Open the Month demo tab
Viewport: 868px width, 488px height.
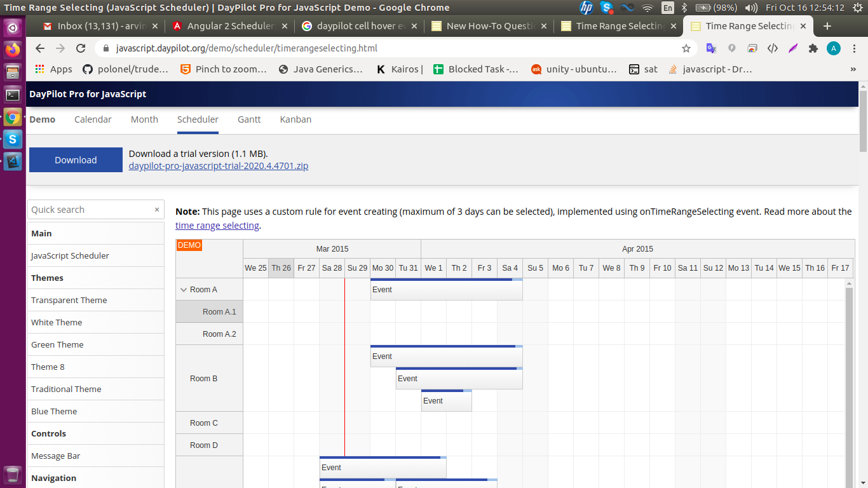[x=144, y=119]
